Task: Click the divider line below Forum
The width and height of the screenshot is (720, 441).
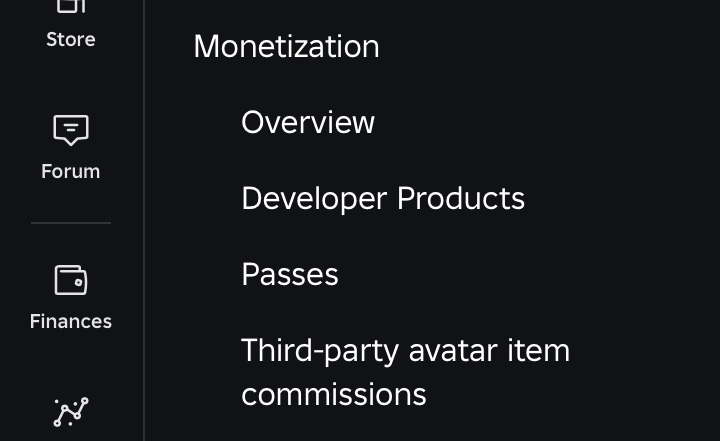Action: pyautogui.click(x=70, y=223)
